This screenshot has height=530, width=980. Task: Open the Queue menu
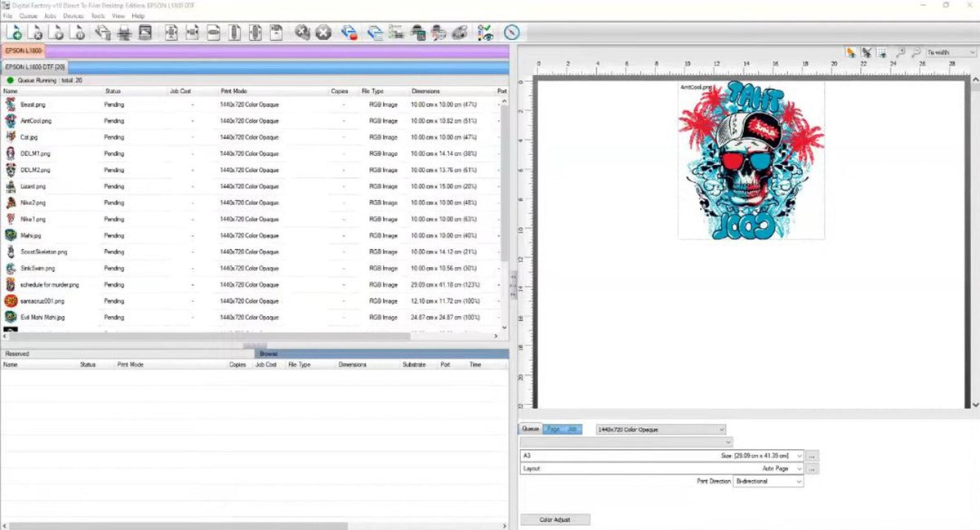click(x=28, y=16)
